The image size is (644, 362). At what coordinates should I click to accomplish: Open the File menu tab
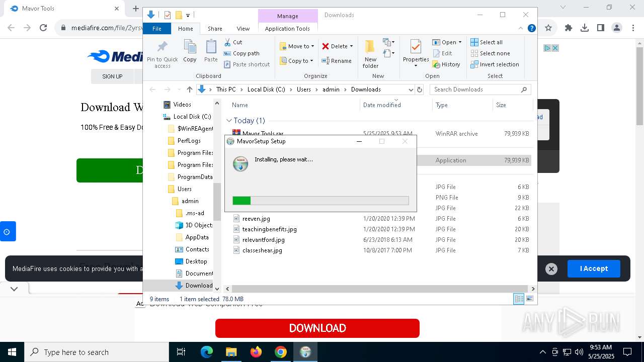pos(157,29)
